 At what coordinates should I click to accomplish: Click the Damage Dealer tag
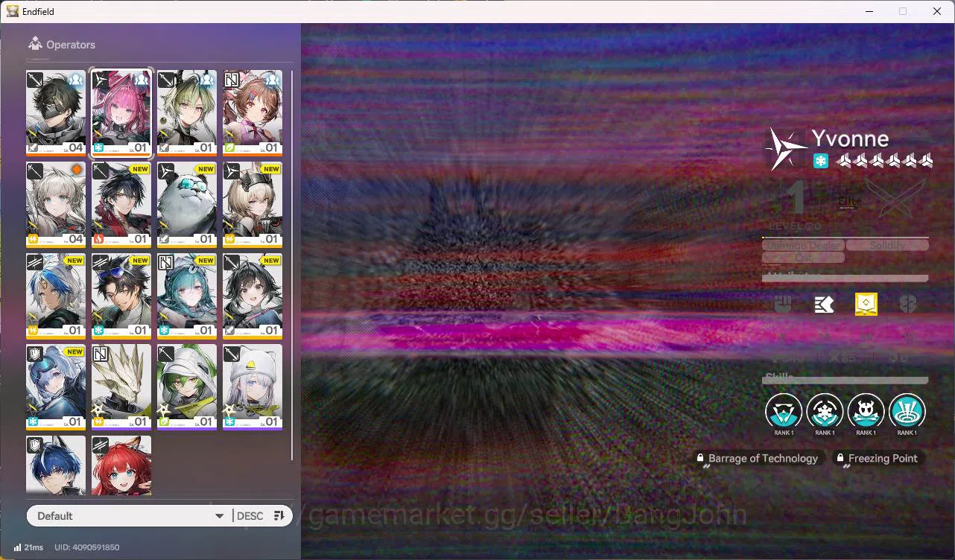pos(802,245)
